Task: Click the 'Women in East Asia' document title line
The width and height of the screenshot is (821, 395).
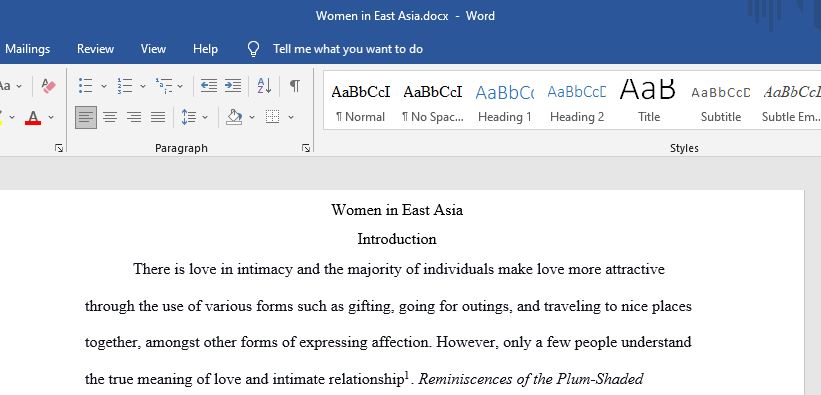Action: tap(397, 210)
